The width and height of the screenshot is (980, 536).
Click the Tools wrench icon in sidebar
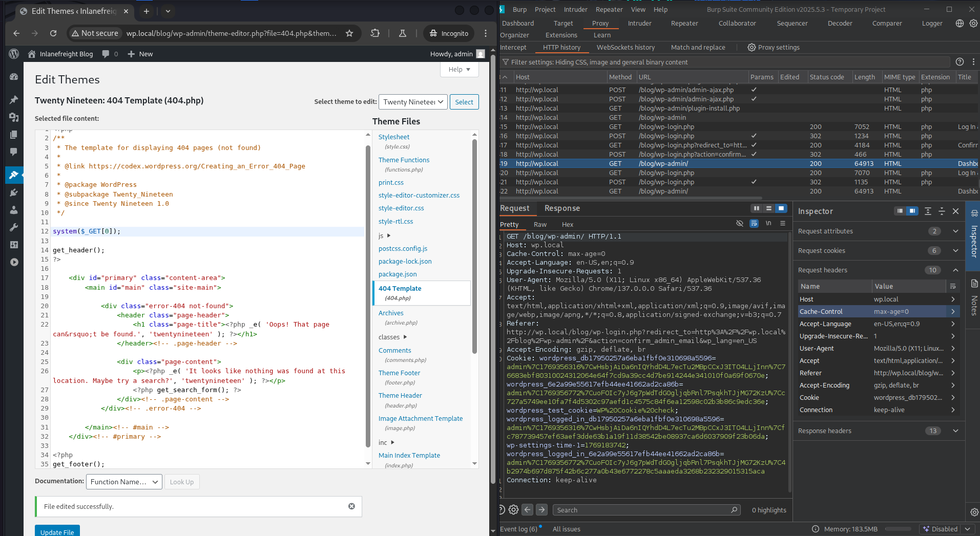pyautogui.click(x=14, y=227)
